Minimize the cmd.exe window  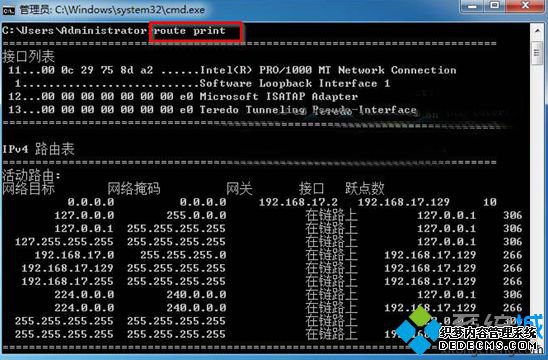pyautogui.click(x=473, y=6)
